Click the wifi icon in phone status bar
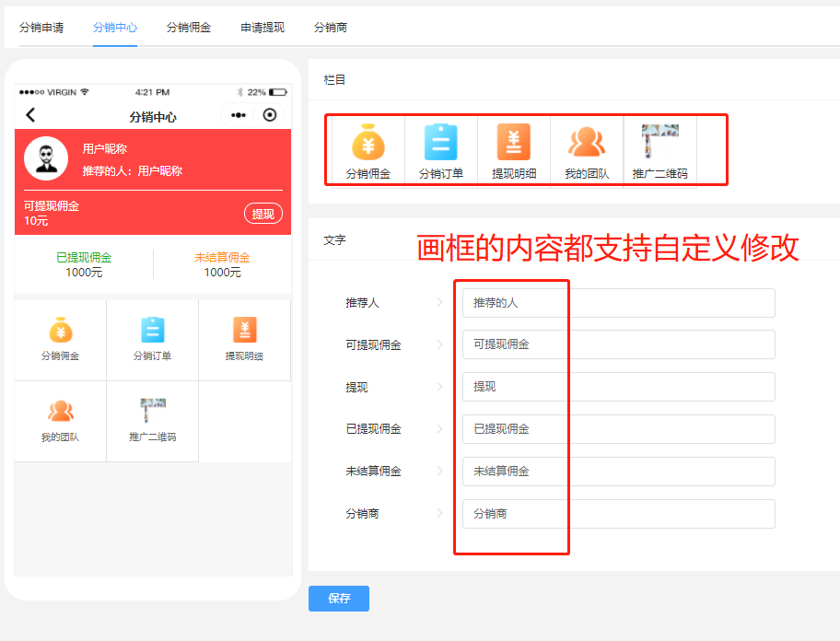Viewport: 840px width, 641px height. tap(85, 91)
